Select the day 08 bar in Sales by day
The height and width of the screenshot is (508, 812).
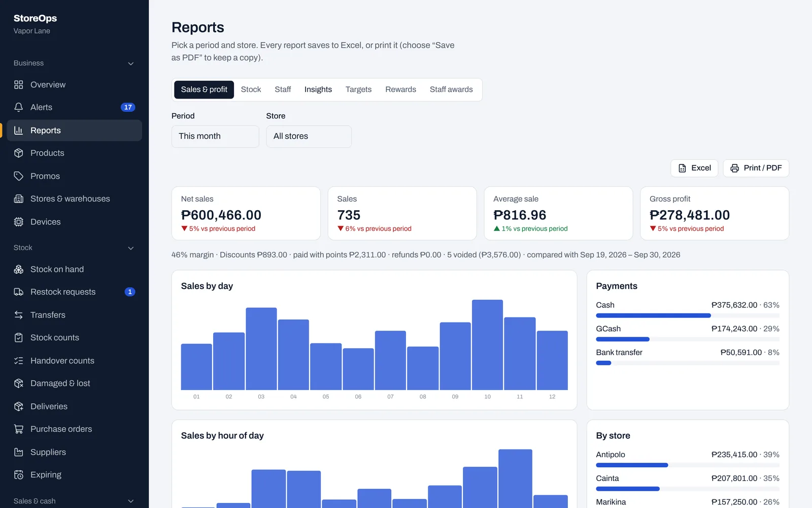pos(423,368)
